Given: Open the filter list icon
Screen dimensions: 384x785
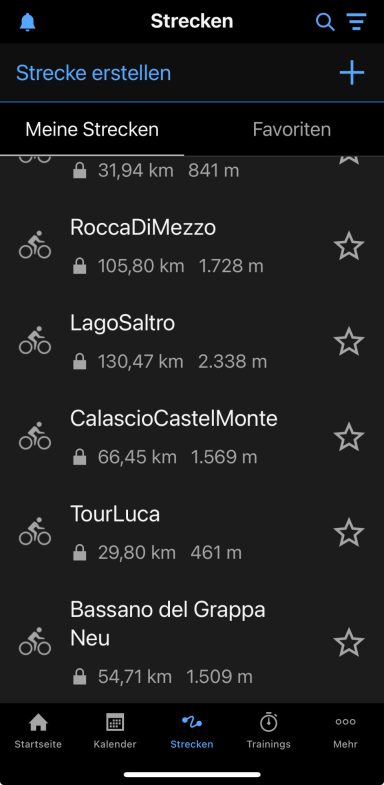Looking at the screenshot, I should pyautogui.click(x=356, y=22).
